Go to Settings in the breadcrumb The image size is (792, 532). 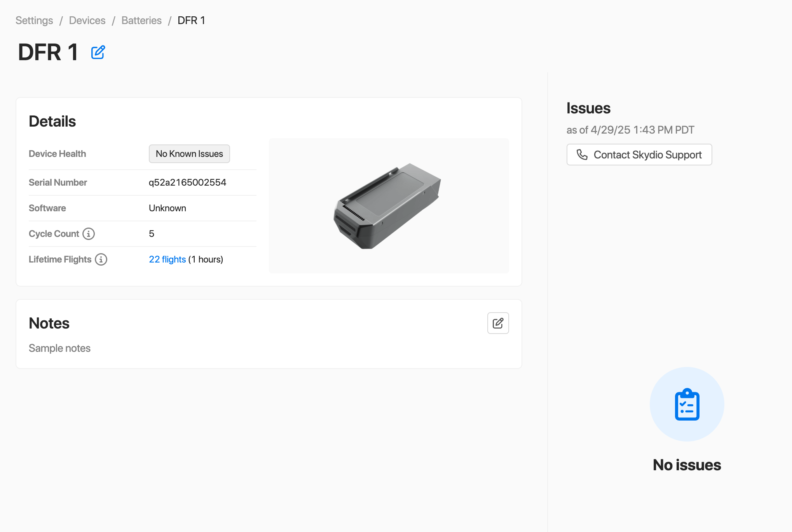(34, 21)
